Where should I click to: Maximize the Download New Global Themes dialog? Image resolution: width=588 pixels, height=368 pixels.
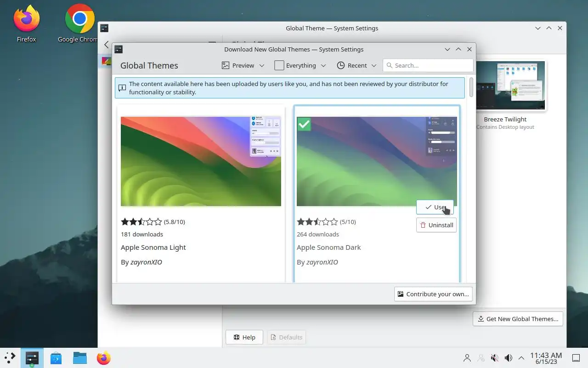coord(458,49)
